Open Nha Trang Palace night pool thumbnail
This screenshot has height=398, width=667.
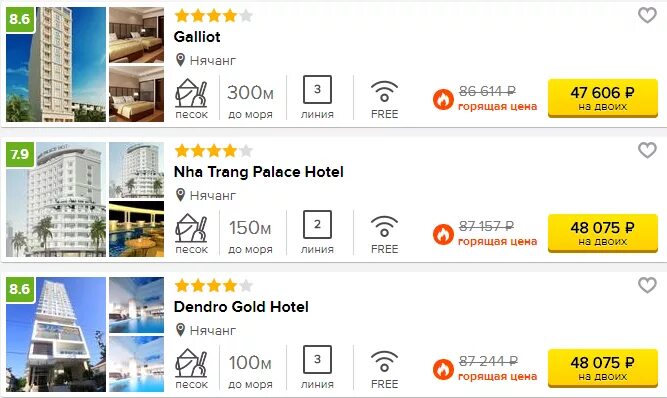137,229
